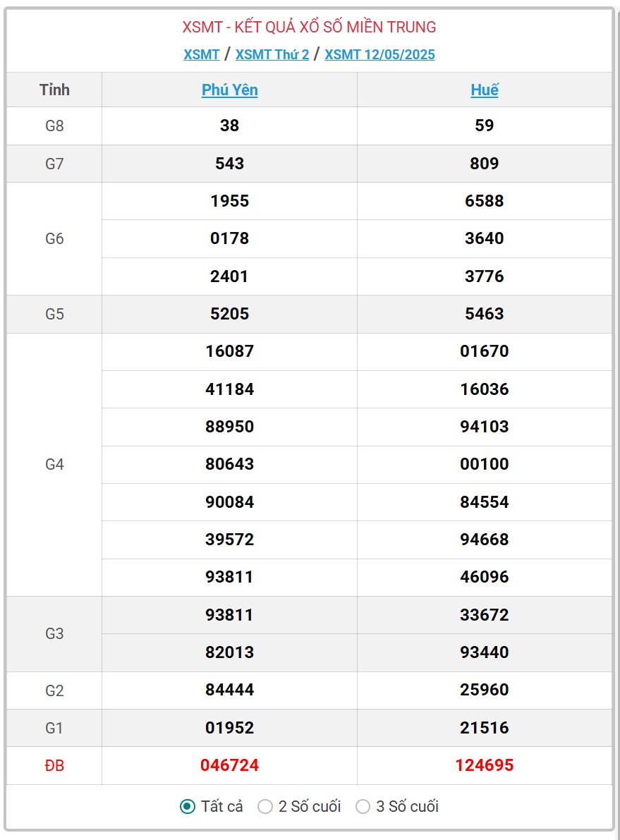
Task: Click the G8 result 38
Action: point(229,126)
